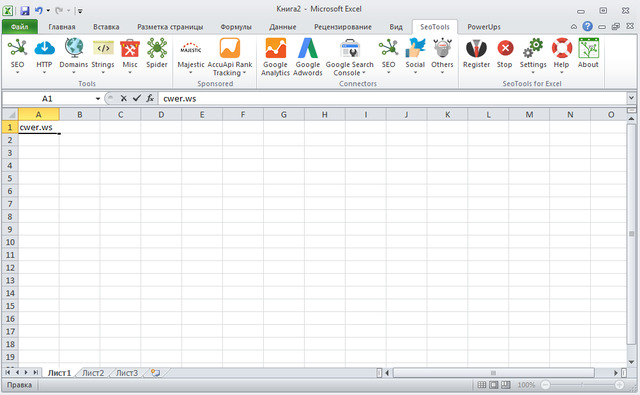Expand the Domains dropdown arrow
The height and width of the screenshot is (395, 640).
tap(74, 73)
